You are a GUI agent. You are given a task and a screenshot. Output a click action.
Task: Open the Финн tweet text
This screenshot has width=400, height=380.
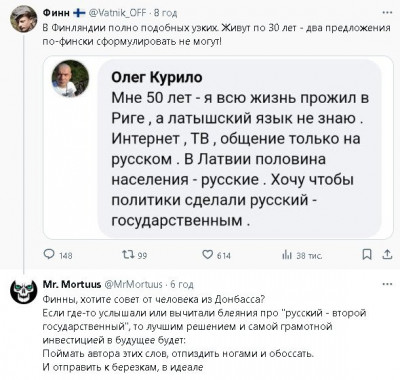[217, 35]
